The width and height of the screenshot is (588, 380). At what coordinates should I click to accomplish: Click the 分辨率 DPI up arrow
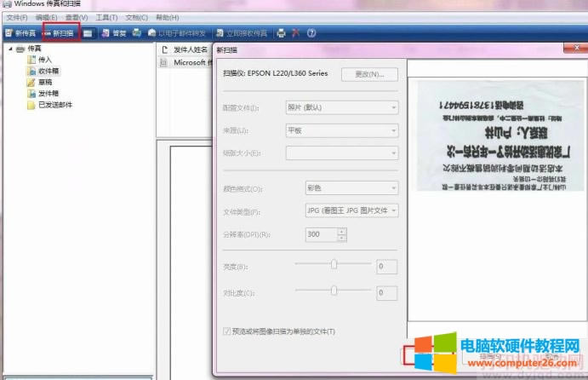[341, 231]
